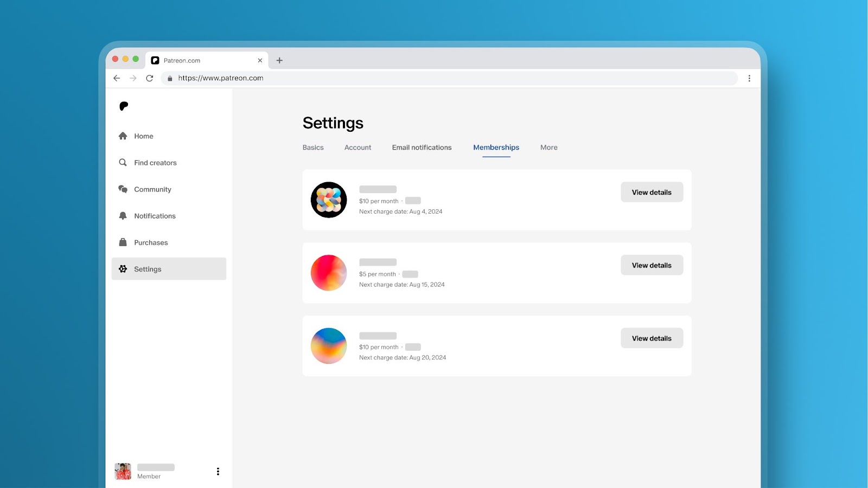The height and width of the screenshot is (488, 868).
Task: Open Notifications via the bell icon
Action: [123, 215]
